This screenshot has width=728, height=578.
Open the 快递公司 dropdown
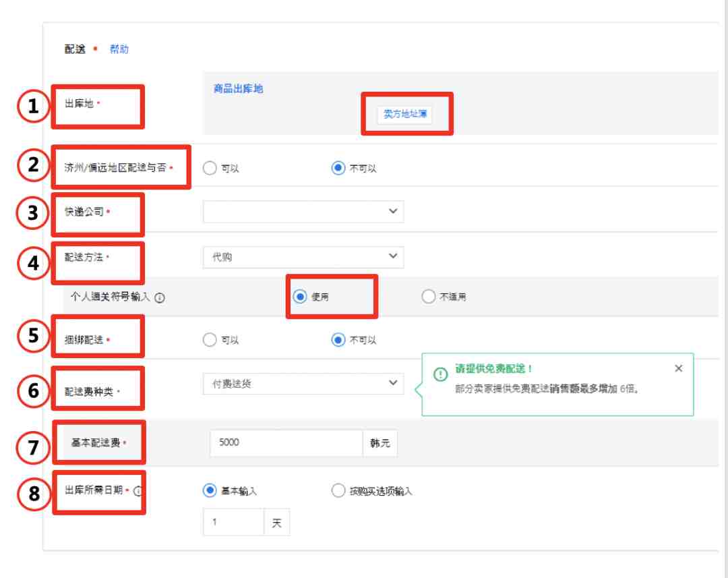(x=303, y=211)
